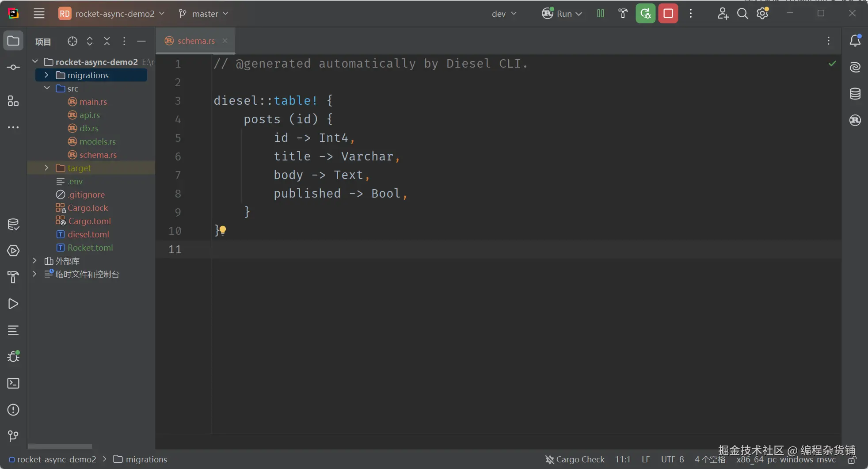Open the AI Assistant spiral icon
The height and width of the screenshot is (469, 868).
coord(855,67)
